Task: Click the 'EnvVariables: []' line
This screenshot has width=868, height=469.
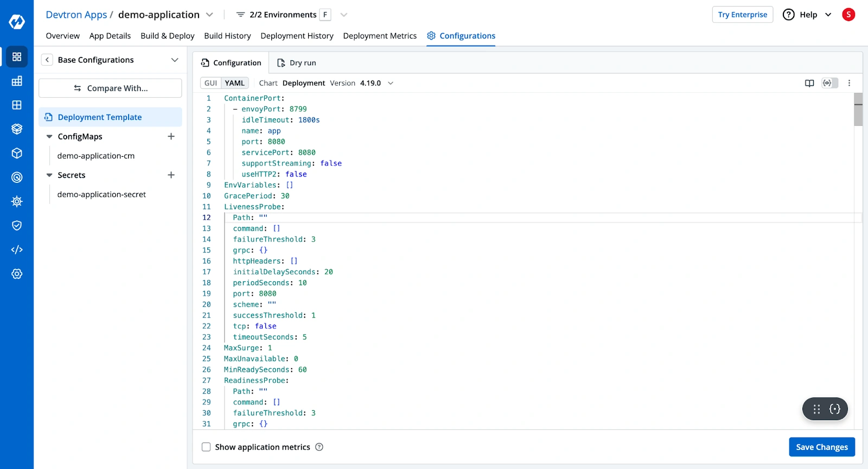Action: (259, 185)
